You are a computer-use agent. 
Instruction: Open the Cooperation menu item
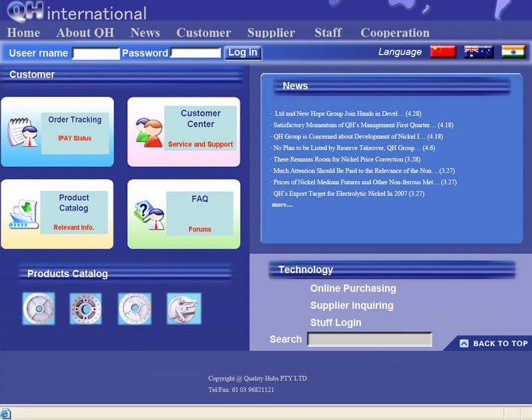pos(394,33)
